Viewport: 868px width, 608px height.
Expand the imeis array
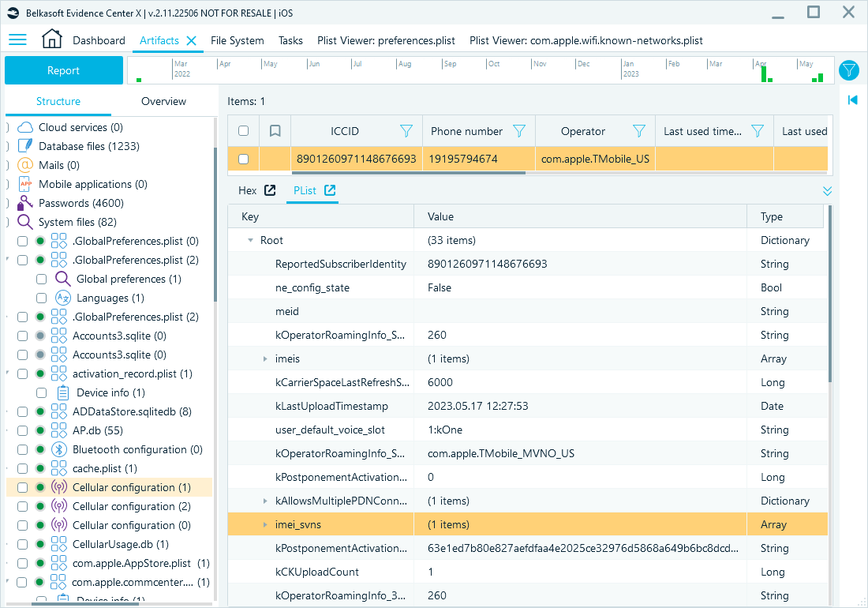coord(265,358)
